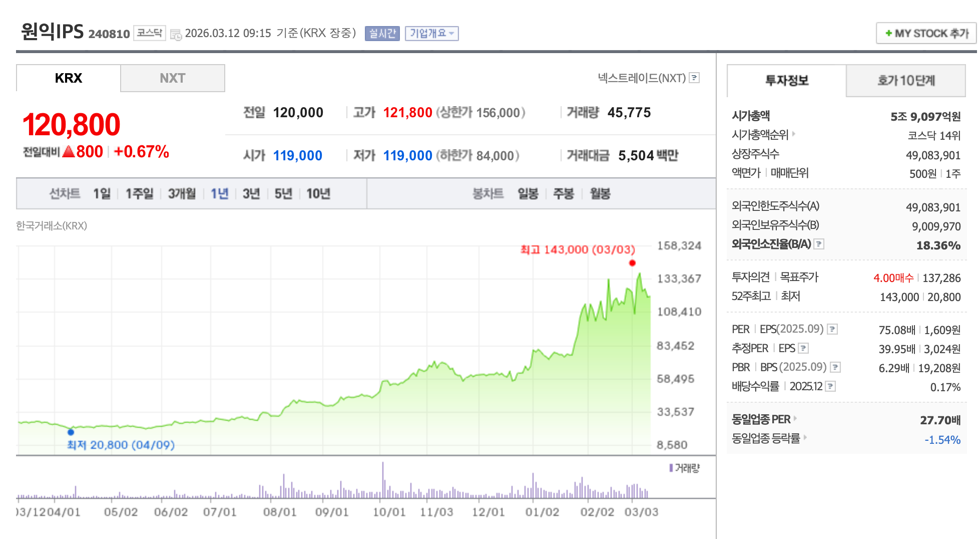
Task: Select 3개월 line chart range
Action: point(182,194)
